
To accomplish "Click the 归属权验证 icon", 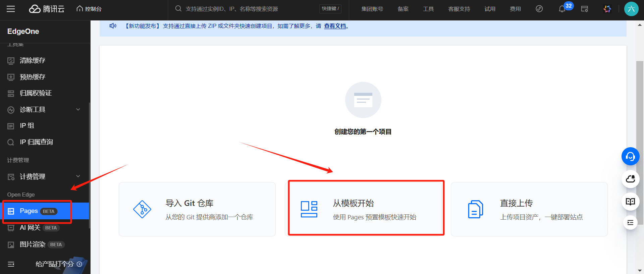I will click(11, 93).
